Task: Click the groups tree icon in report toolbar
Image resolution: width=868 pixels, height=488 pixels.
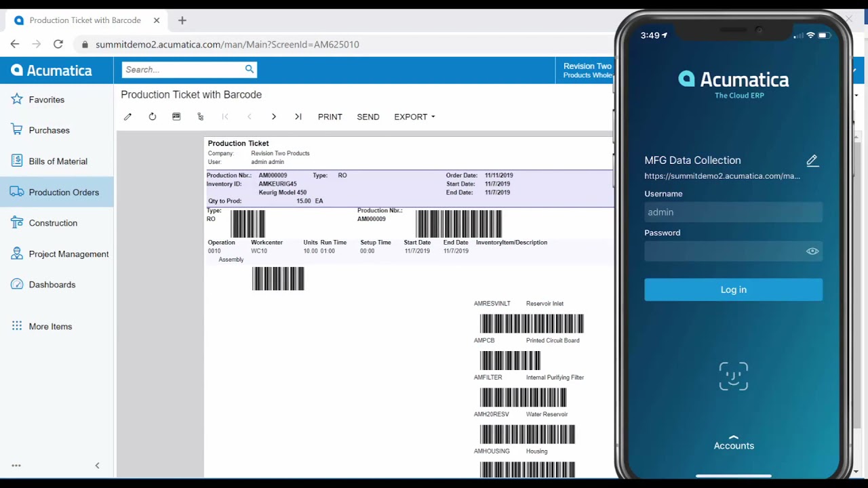Action: pos(200,117)
